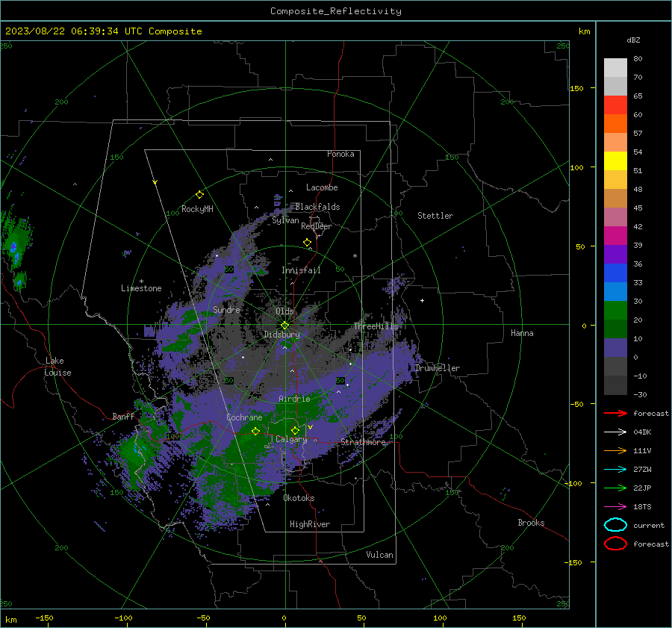This screenshot has height=628, width=672.
Task: Click the asterisk marker east of Innisfail
Action: coord(355,256)
